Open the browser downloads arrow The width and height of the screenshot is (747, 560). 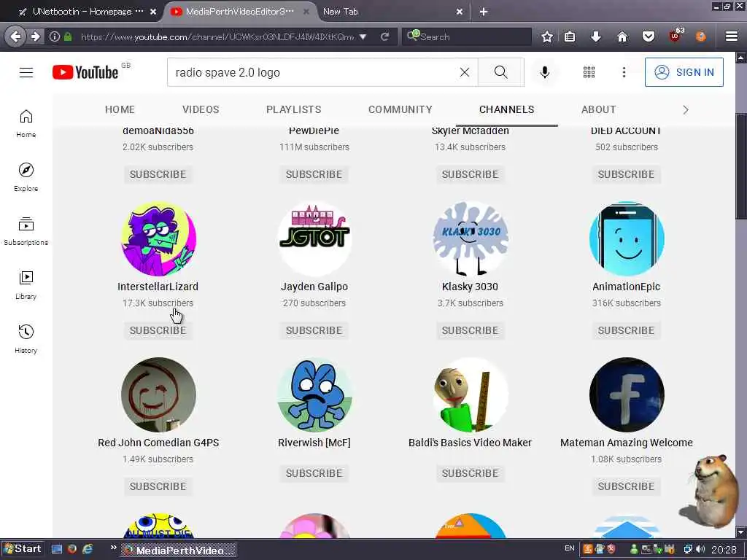596,36
